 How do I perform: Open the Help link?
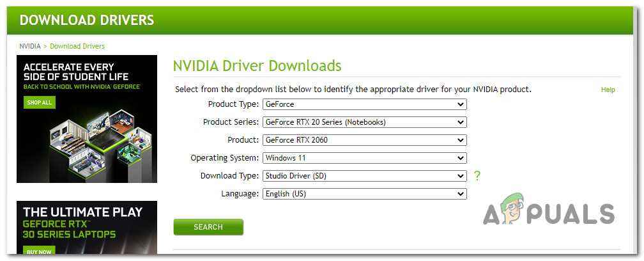click(608, 90)
